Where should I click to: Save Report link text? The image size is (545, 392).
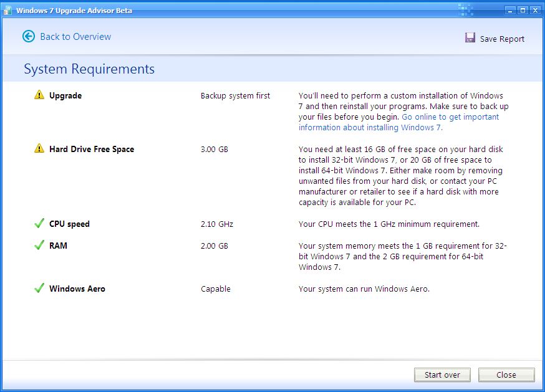[502, 39]
